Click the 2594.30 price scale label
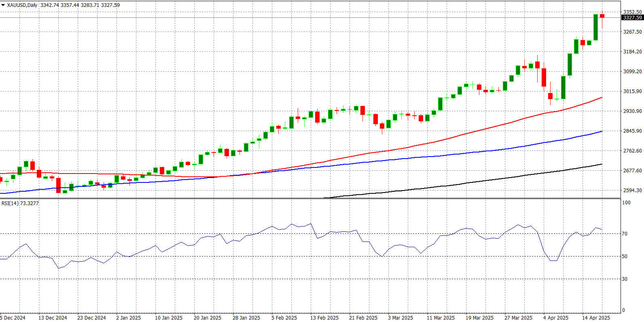The height and width of the screenshot is (322, 644). point(632,191)
